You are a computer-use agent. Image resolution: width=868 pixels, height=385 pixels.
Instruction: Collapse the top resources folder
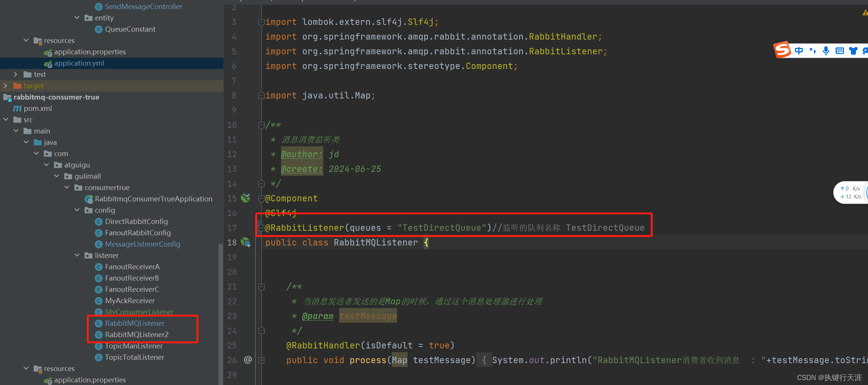tap(26, 40)
